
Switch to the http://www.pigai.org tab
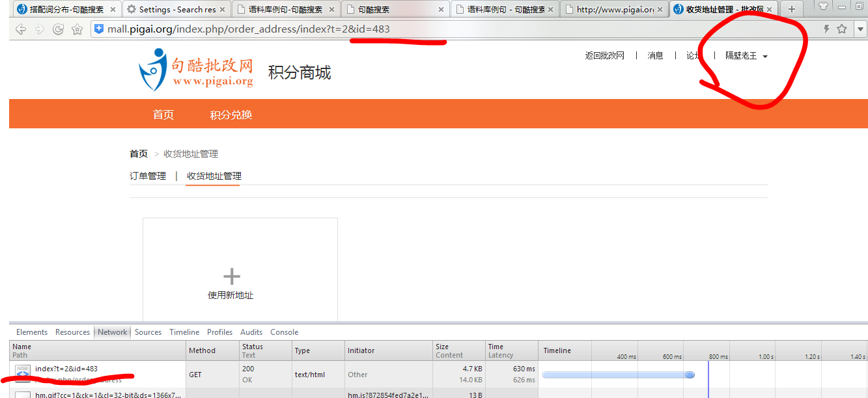pos(614,9)
